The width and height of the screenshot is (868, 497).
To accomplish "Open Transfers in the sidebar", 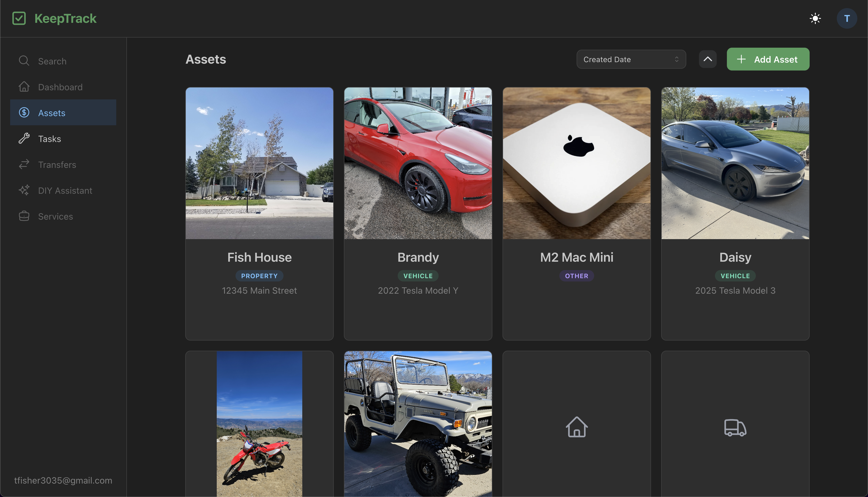I will click(57, 165).
